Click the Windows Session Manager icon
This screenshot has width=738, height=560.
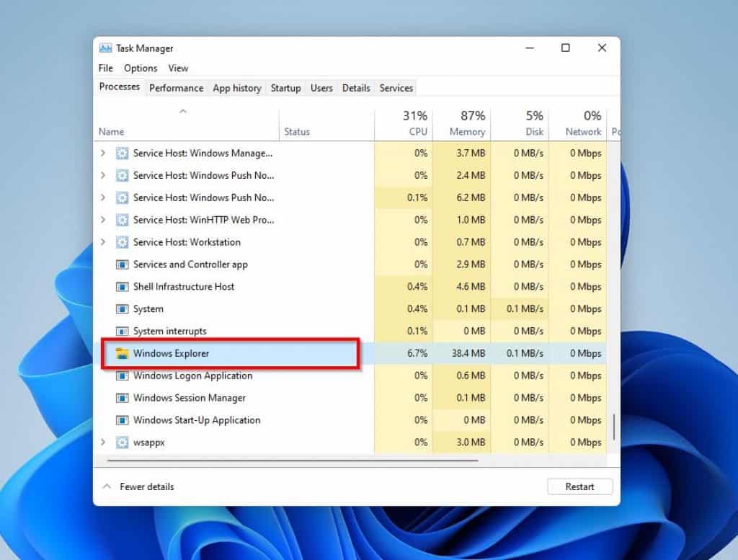tap(122, 398)
